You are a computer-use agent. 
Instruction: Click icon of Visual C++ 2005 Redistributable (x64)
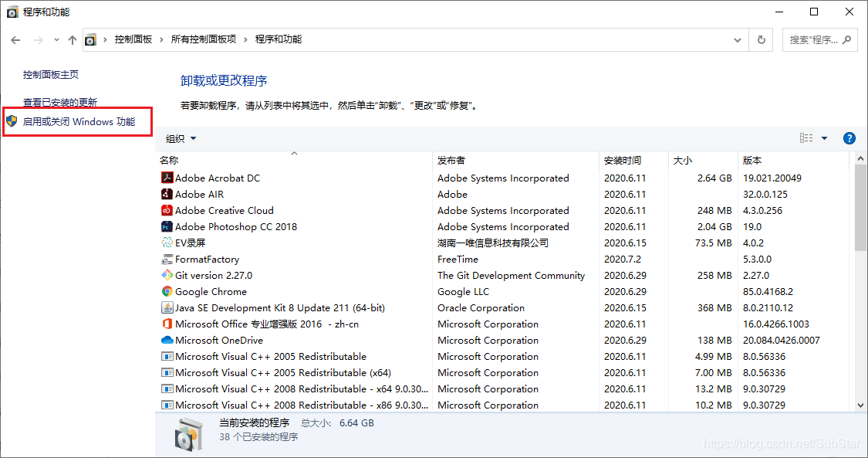tap(167, 373)
